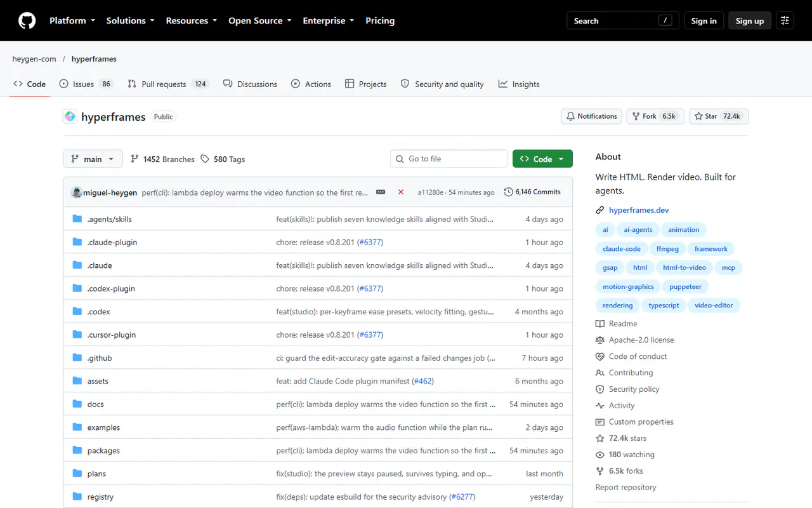The image size is (812, 508).
Task: Open the examples folder
Action: point(103,428)
